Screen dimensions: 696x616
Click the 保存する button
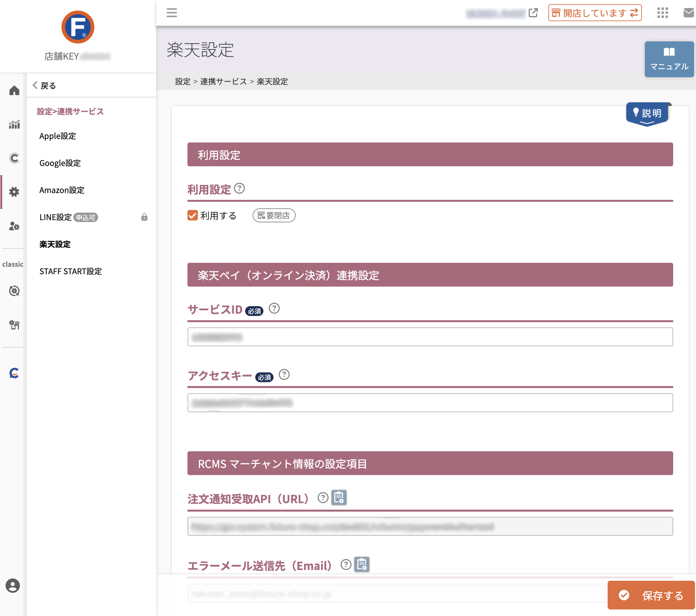pos(651,595)
